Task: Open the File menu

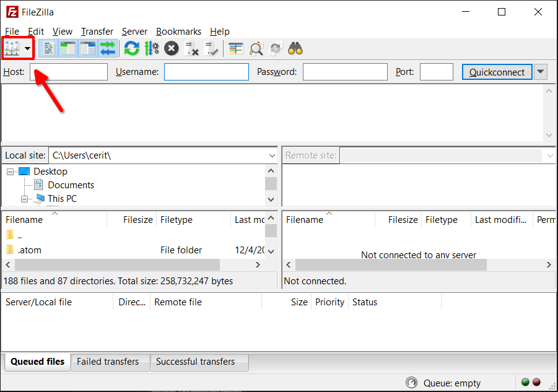Action: [x=12, y=32]
